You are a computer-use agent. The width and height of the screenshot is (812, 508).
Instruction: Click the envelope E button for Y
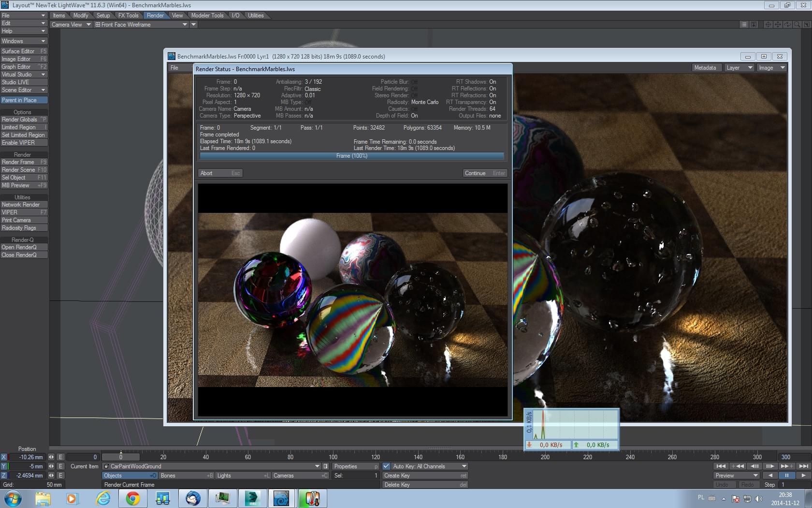[x=60, y=466]
